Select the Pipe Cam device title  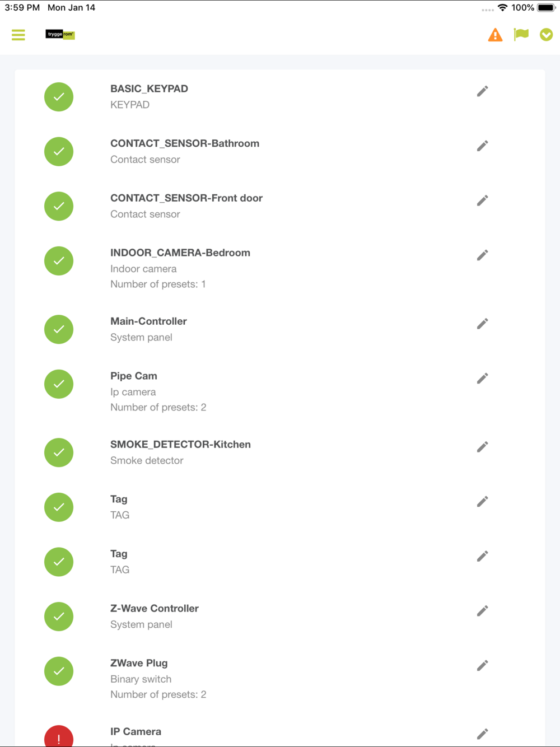coord(134,376)
